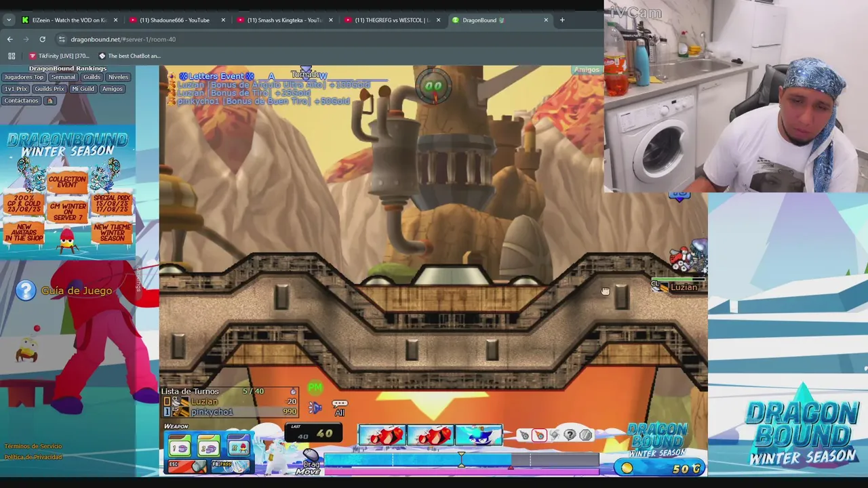868x488 pixels.
Task: Click the Winter Season event banner
Action: pyautogui.click(x=68, y=192)
